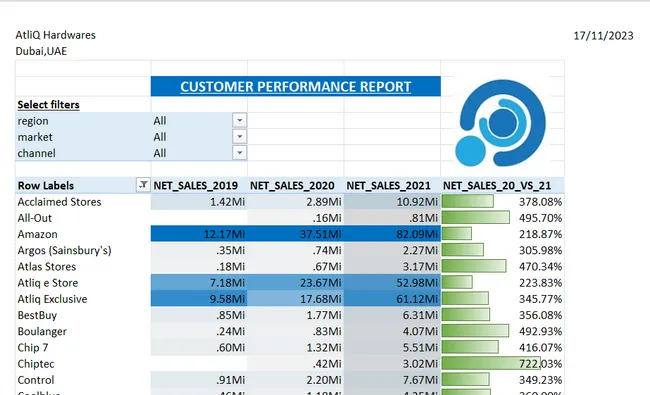
Task: Select BestBuy 2020 value 1.77Mi
Action: 296,315
